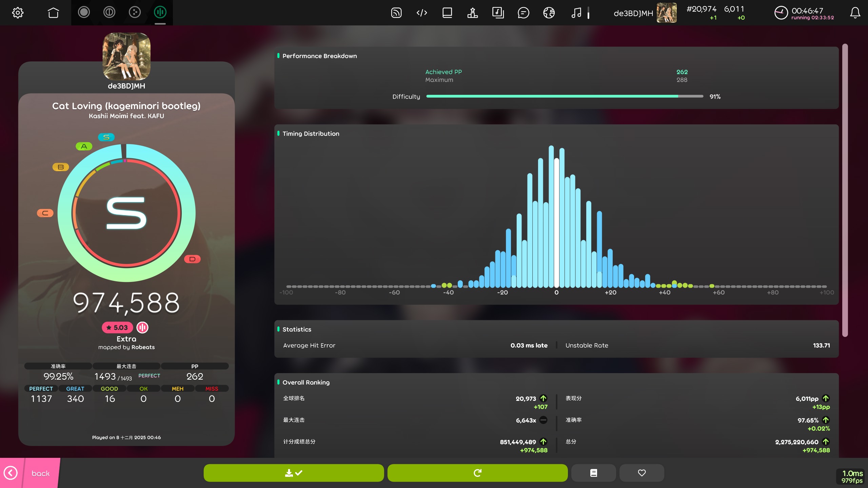Open the changelog code icon

[x=421, y=13]
